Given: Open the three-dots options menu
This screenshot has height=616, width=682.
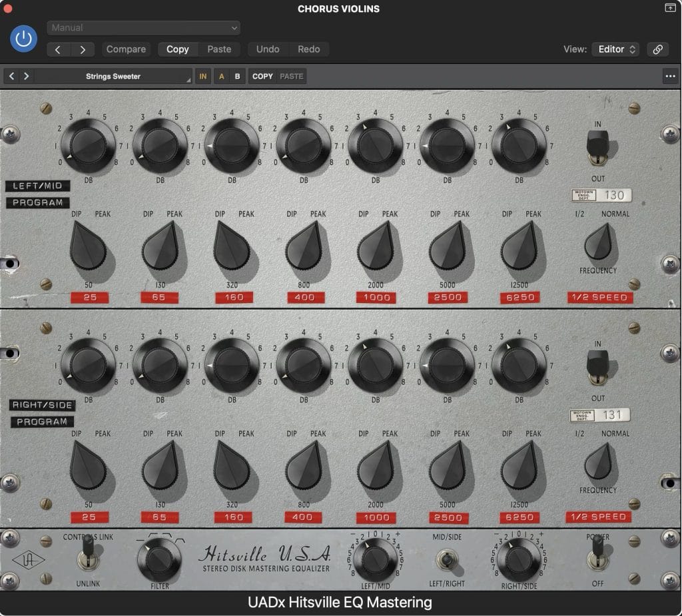Looking at the screenshot, I should click(670, 76).
